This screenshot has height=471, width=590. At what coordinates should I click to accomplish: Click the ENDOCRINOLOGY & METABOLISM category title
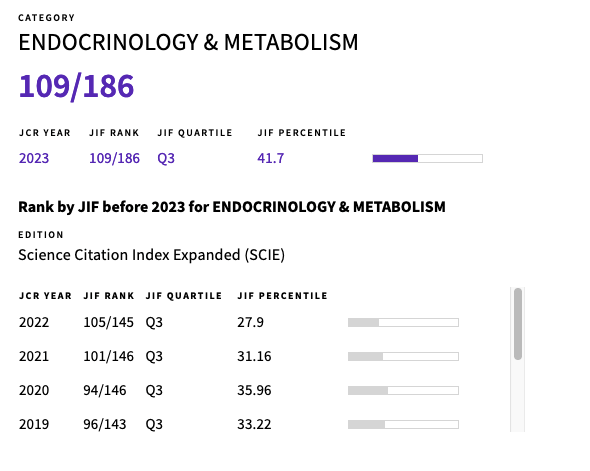coord(188,42)
